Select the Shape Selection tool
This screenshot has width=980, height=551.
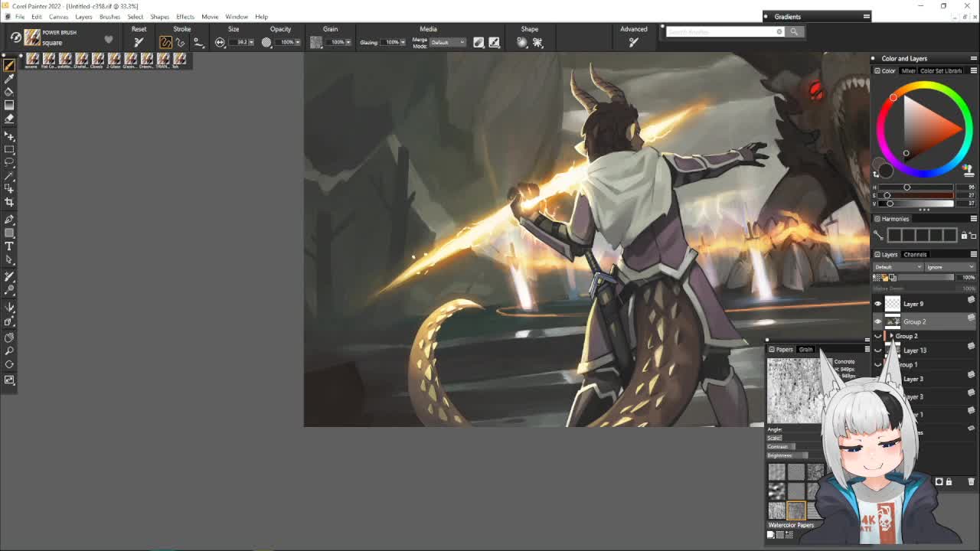pyautogui.click(x=9, y=259)
